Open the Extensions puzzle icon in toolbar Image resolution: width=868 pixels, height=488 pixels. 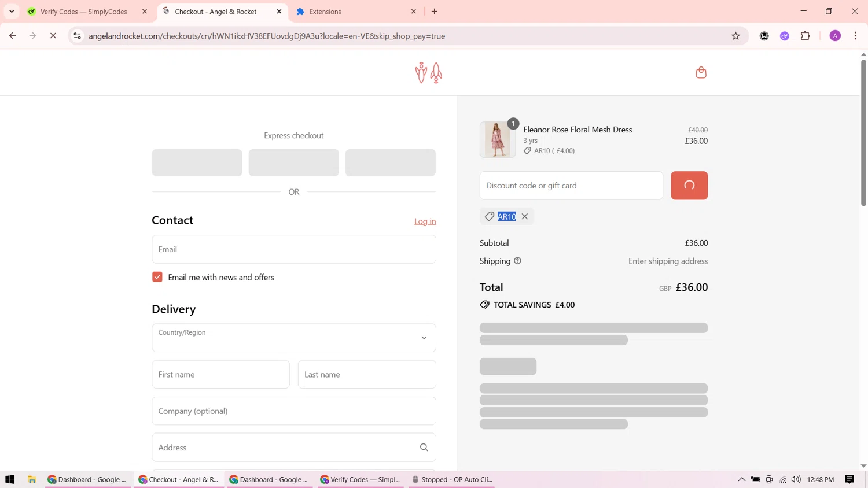(805, 36)
